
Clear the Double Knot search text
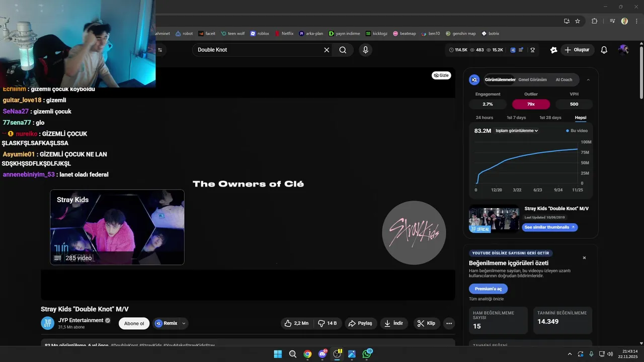click(327, 50)
